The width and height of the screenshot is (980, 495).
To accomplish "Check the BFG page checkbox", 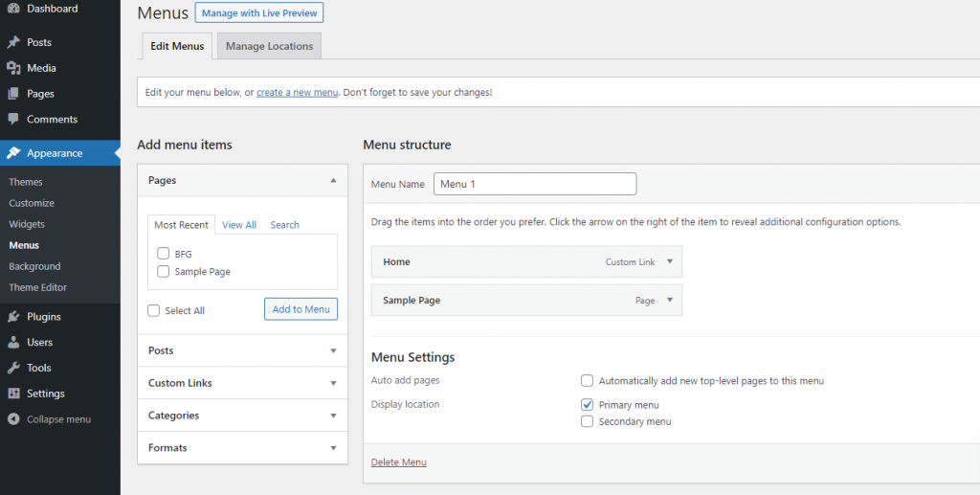I will tap(164, 255).
